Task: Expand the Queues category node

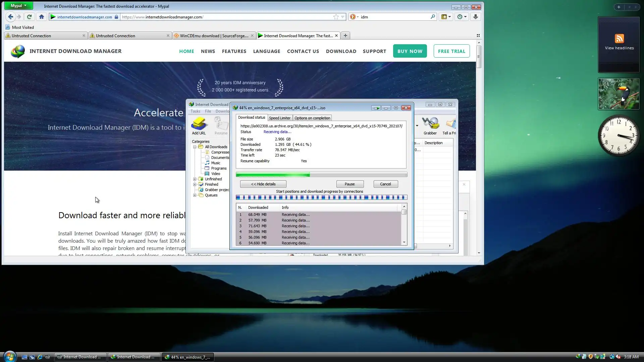Action: coord(195,195)
